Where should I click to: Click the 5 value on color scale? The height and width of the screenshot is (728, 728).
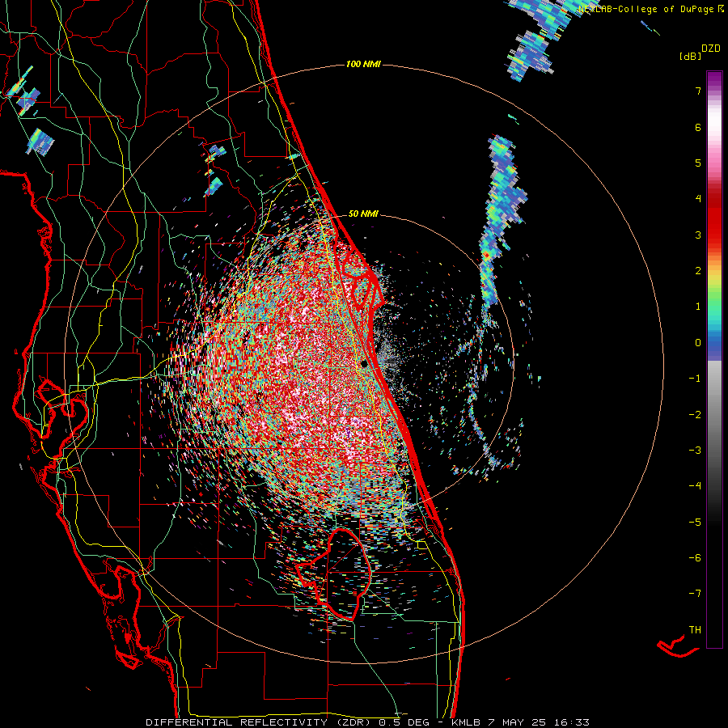[698, 163]
